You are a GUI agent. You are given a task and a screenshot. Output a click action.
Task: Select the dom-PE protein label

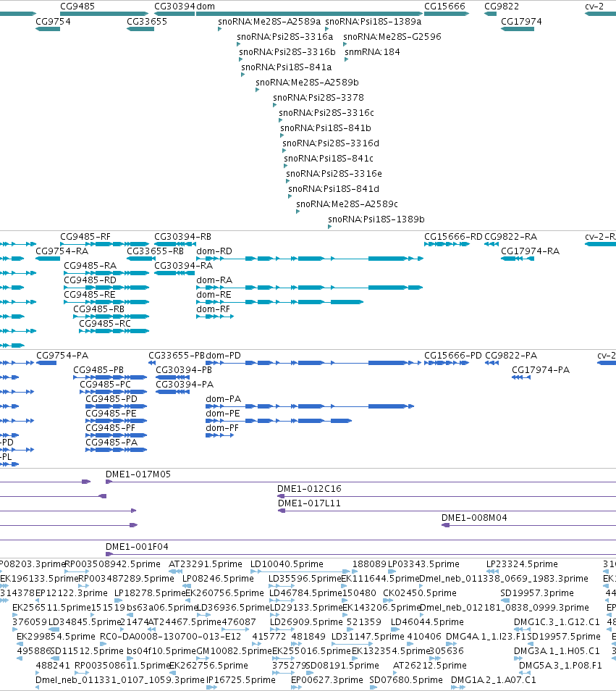click(223, 414)
